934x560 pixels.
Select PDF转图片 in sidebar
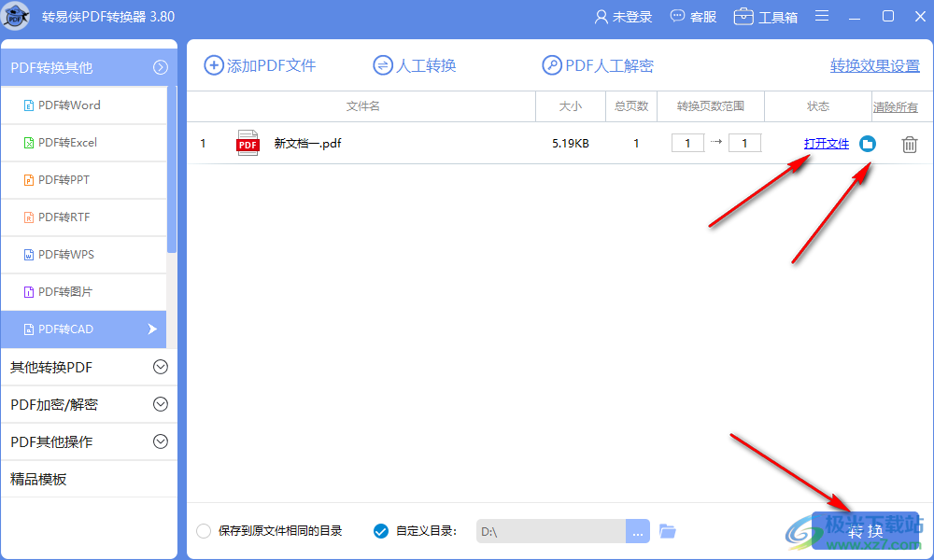[83, 292]
